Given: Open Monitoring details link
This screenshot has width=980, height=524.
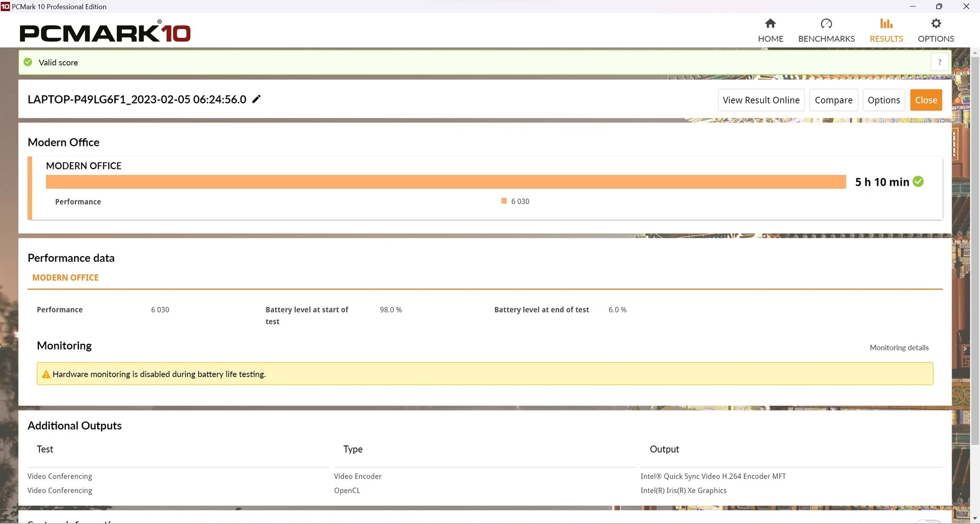Looking at the screenshot, I should pos(899,348).
